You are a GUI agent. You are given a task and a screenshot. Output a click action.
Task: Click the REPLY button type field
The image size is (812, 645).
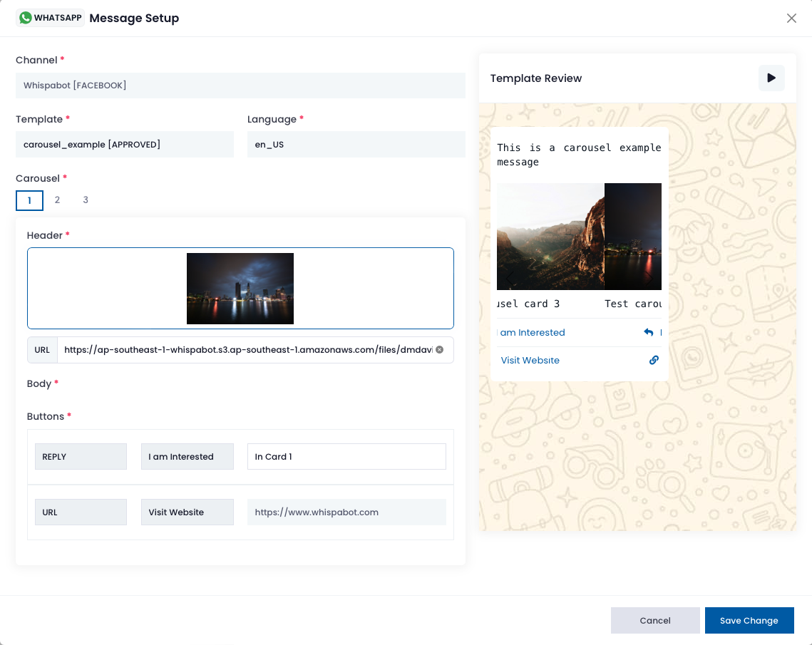point(81,457)
